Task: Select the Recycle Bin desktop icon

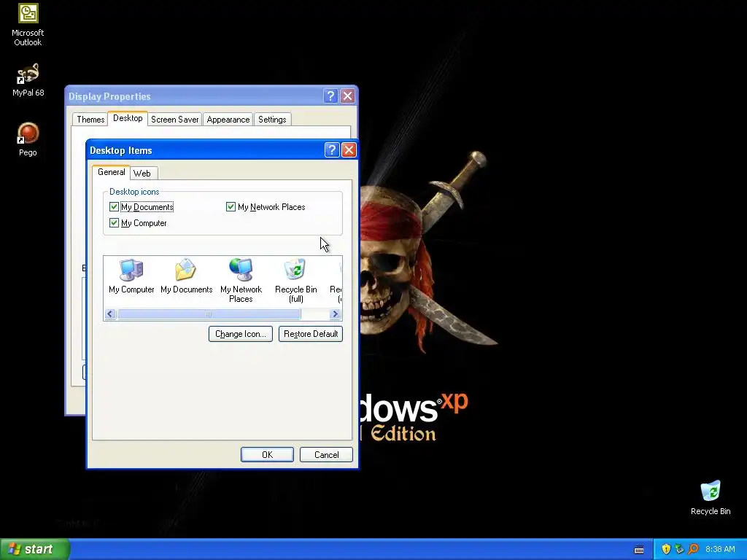Action: point(711,497)
